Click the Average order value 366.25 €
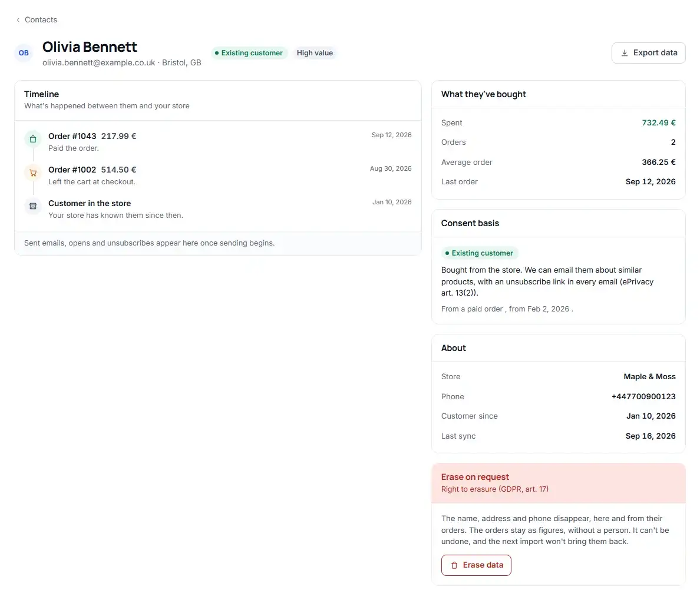700x600 pixels. tap(659, 163)
